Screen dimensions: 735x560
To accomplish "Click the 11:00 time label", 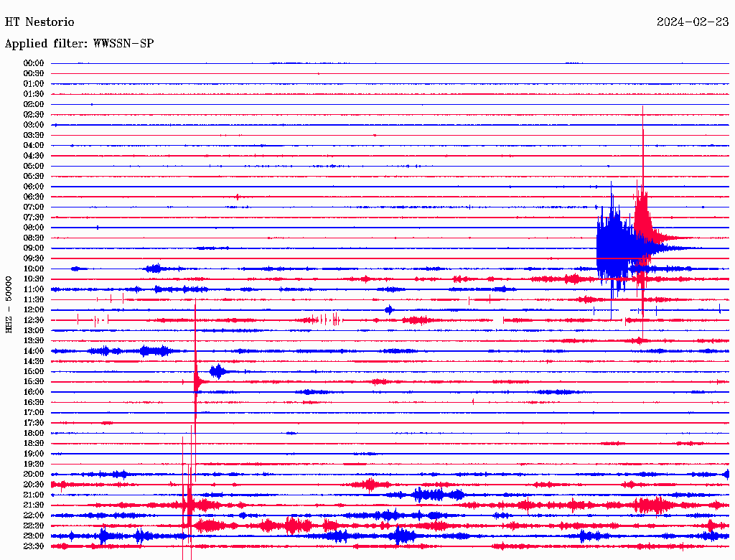I will pyautogui.click(x=34, y=289).
